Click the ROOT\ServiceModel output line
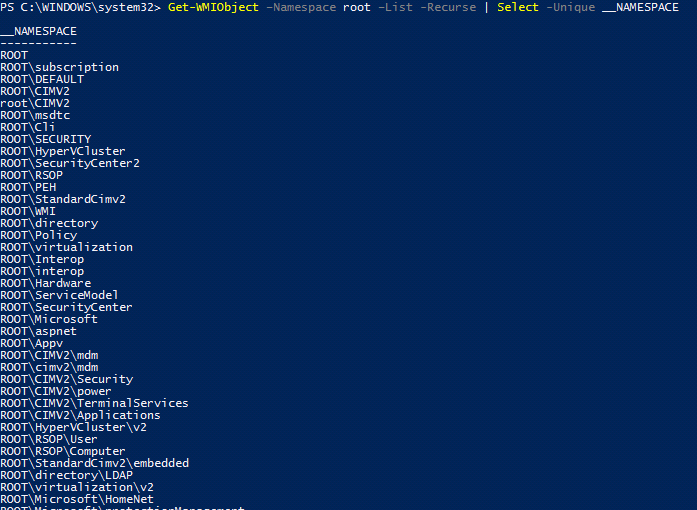This screenshot has height=510, width=697. click(60, 296)
